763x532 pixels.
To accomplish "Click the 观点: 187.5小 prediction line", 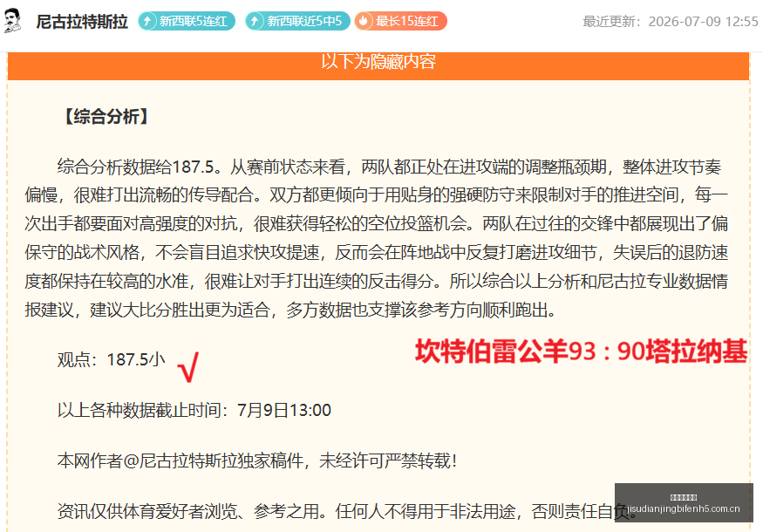I will click(x=112, y=359).
